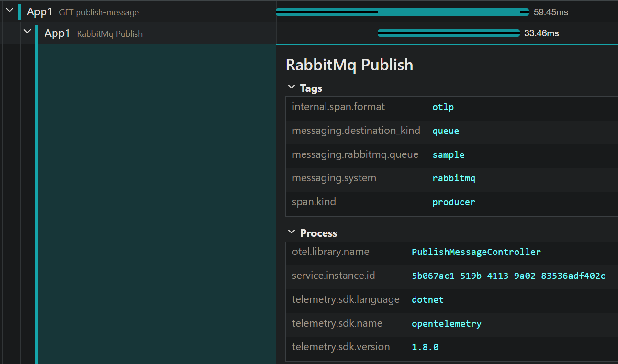Click the otel.library.name process key
The image size is (618, 364).
[x=331, y=252]
